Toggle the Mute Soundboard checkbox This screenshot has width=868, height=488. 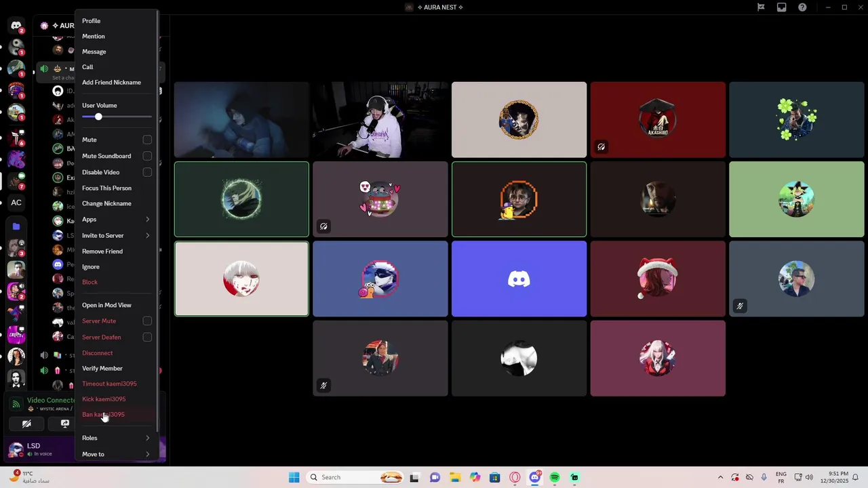click(147, 156)
